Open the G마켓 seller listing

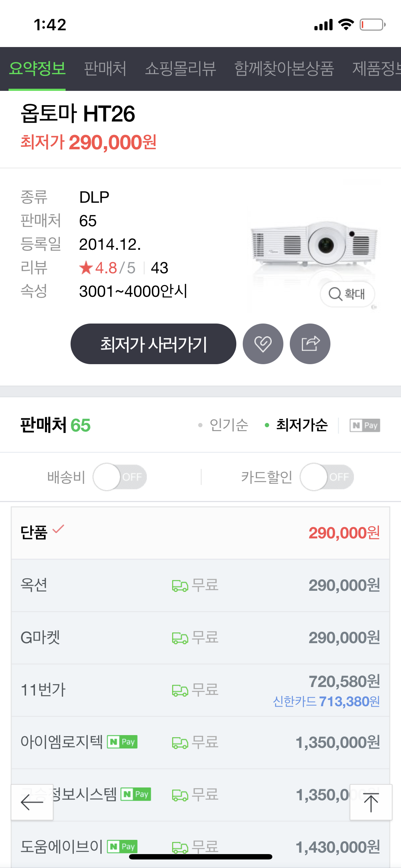pos(200,638)
